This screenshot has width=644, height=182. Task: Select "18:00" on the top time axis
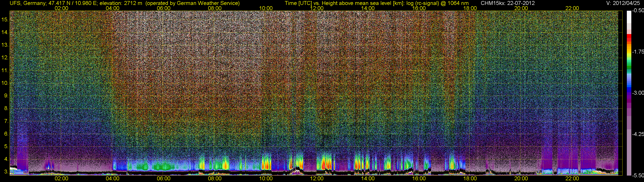pos(470,8)
